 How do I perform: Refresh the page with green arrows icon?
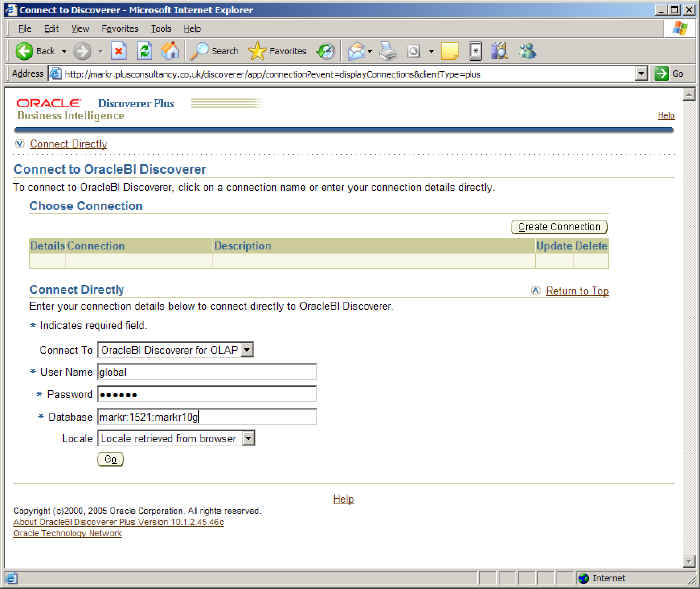[144, 51]
